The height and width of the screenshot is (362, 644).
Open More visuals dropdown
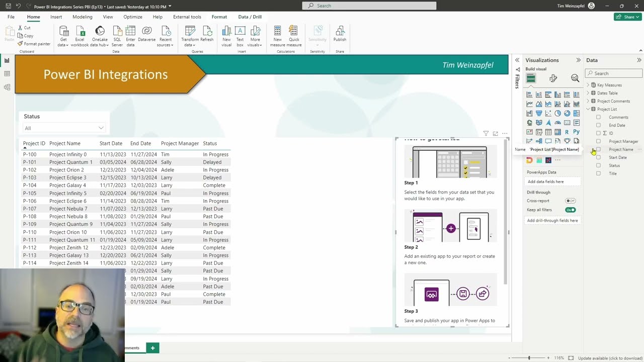coord(255,36)
